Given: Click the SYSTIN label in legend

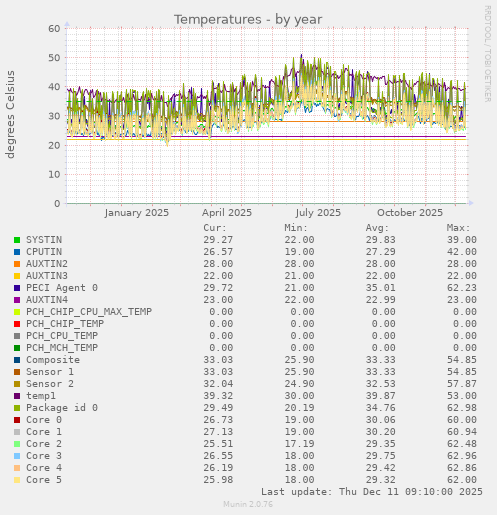Looking at the screenshot, I should pyautogui.click(x=44, y=240).
